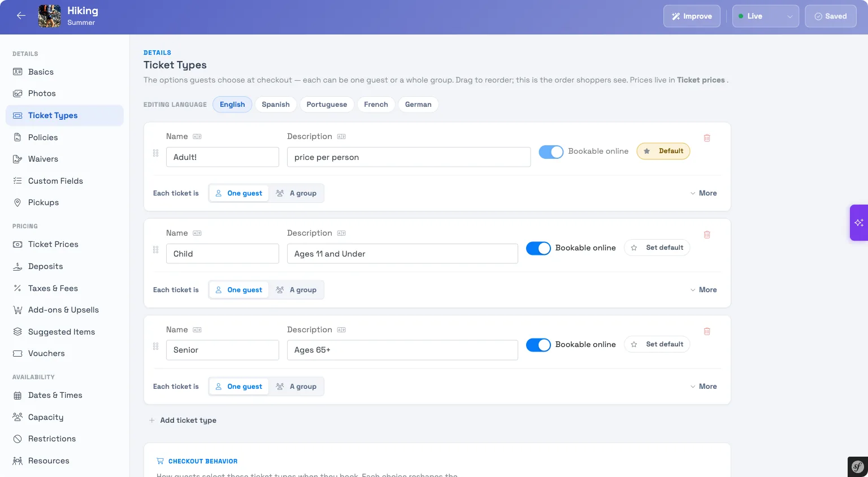
Task: Select One guest for Adult! ticket
Action: point(239,193)
